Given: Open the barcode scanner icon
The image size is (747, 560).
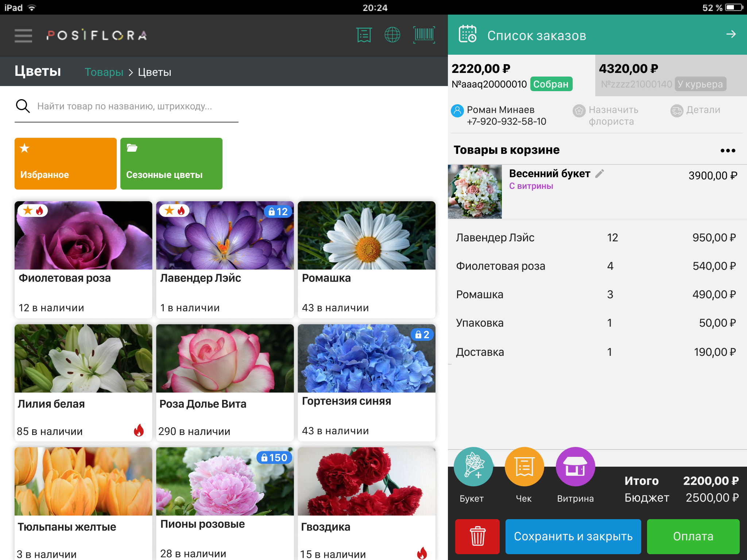Looking at the screenshot, I should pos(424,35).
